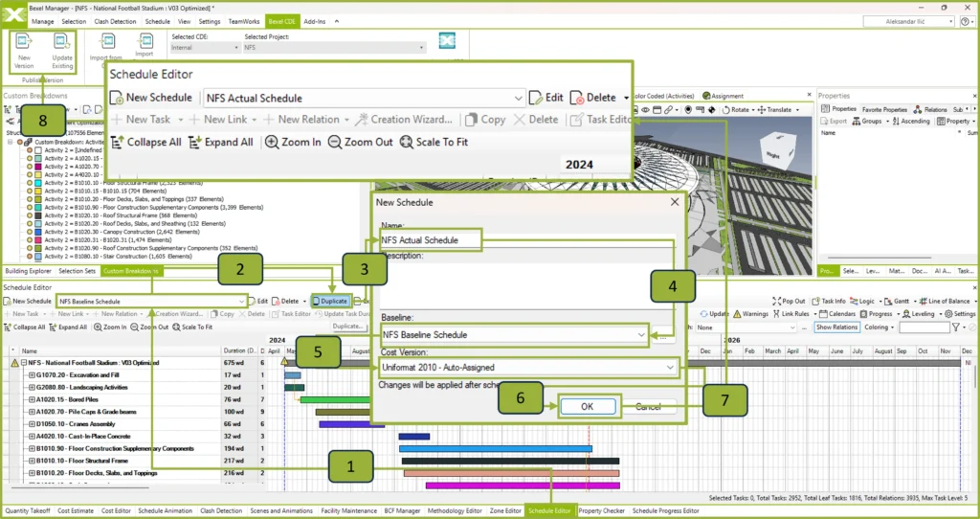Click the Progress tool icon
This screenshot has height=519, width=980.
click(862, 313)
